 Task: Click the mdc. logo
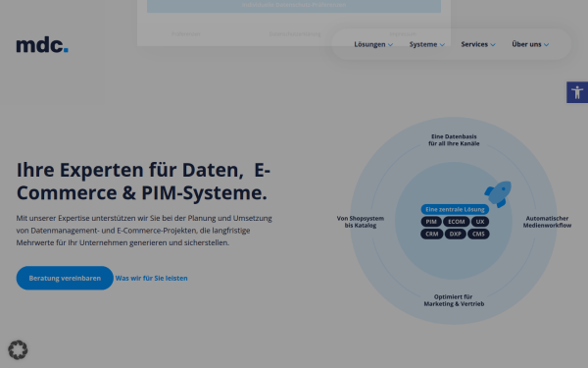coord(42,45)
